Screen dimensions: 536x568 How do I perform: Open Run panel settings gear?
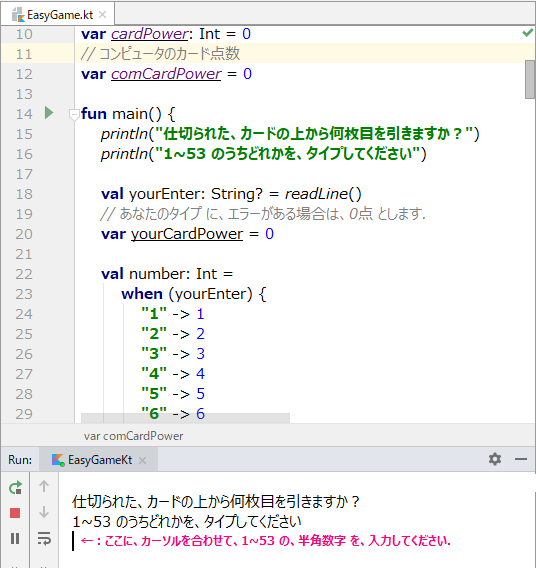point(495,459)
